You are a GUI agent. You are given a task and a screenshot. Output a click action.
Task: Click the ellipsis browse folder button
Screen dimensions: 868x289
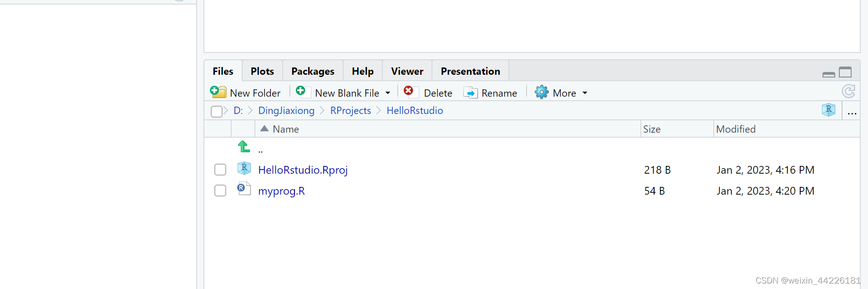(852, 111)
